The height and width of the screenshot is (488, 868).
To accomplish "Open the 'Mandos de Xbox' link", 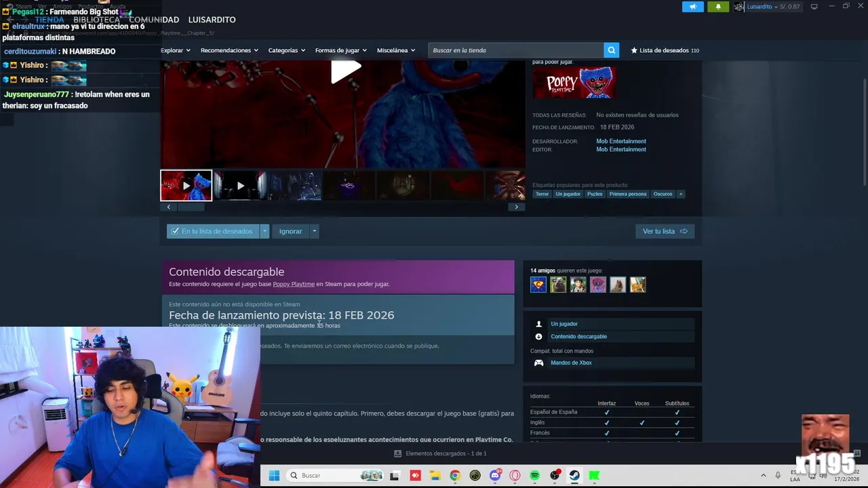I will (571, 363).
